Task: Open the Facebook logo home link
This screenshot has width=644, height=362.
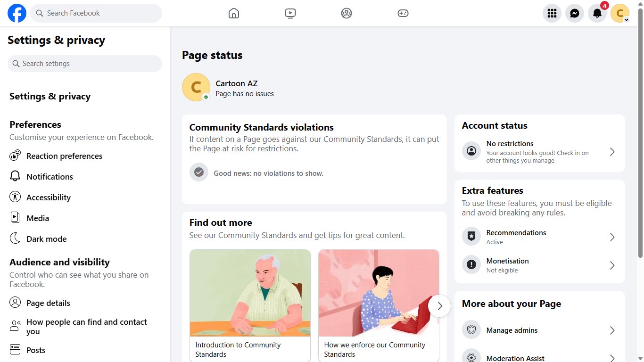Action: pos(17,13)
